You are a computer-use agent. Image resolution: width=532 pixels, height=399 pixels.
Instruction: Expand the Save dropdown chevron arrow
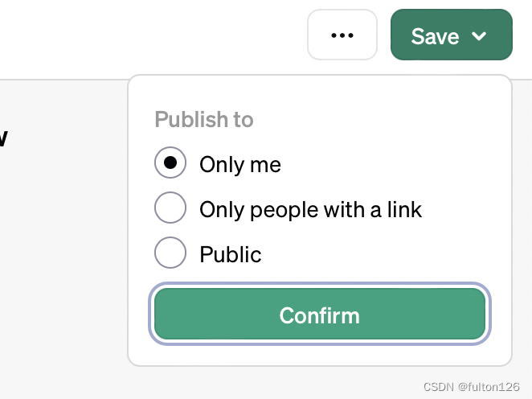pyautogui.click(x=479, y=35)
